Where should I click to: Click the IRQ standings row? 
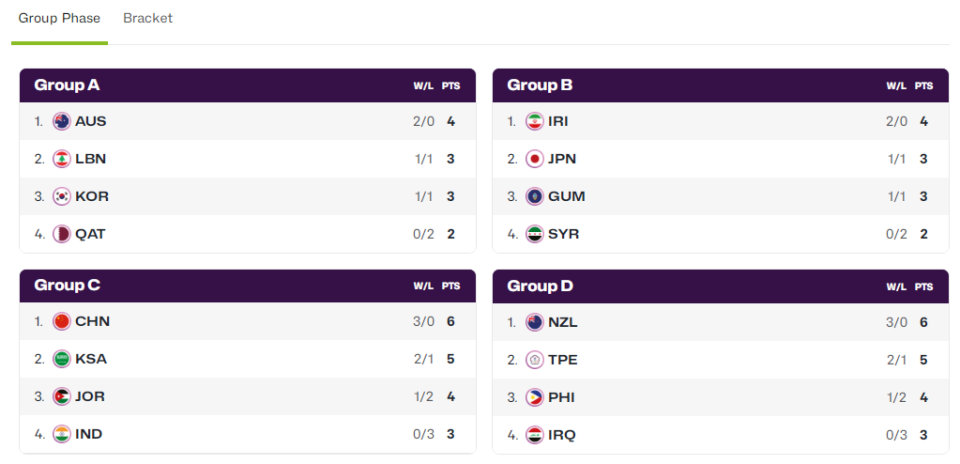tap(720, 434)
